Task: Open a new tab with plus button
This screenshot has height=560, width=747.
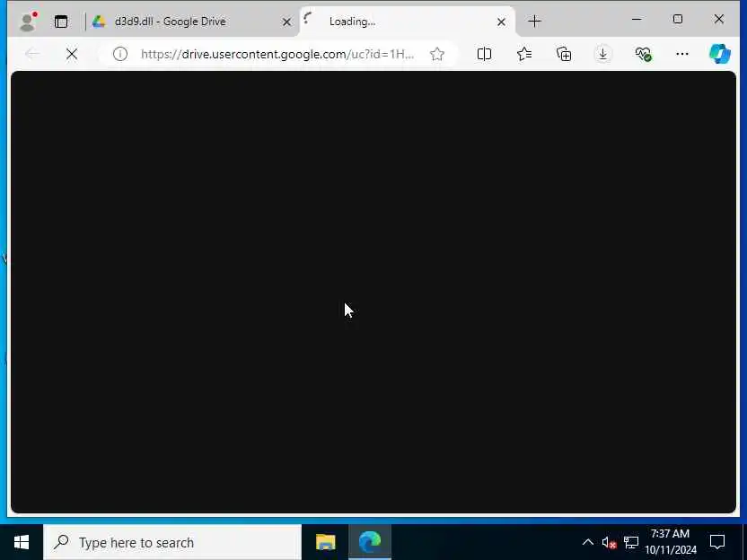Action: pos(534,22)
